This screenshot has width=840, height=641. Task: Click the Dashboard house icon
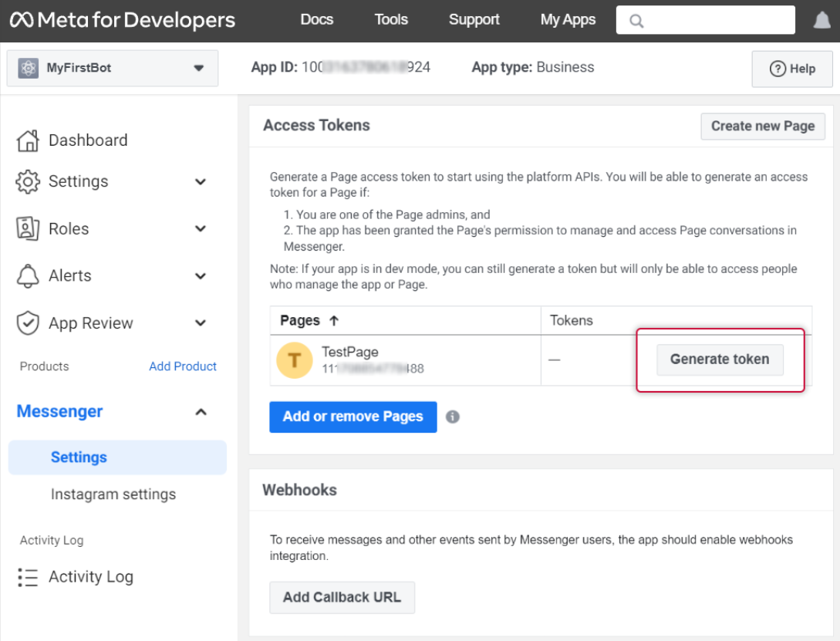pos(28,140)
